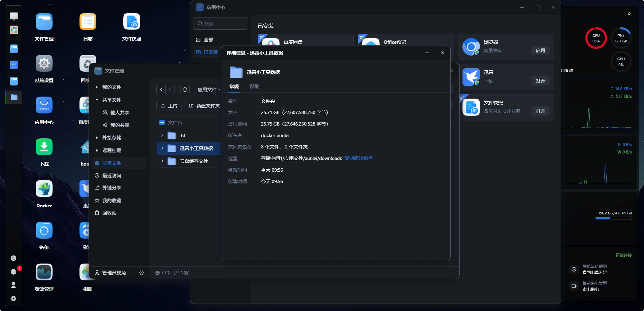Expand the 外接存储 tree node
644x311 pixels.
coord(97,138)
